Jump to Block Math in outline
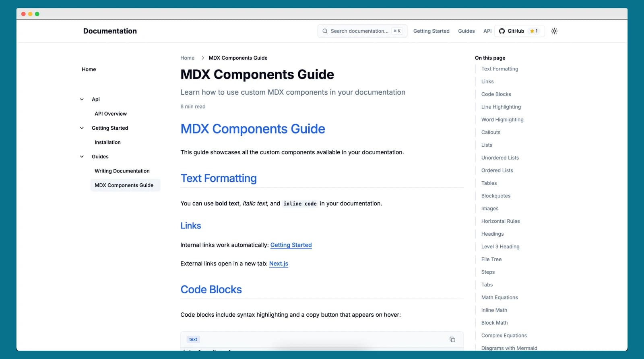Image resolution: width=644 pixels, height=359 pixels. (495, 323)
